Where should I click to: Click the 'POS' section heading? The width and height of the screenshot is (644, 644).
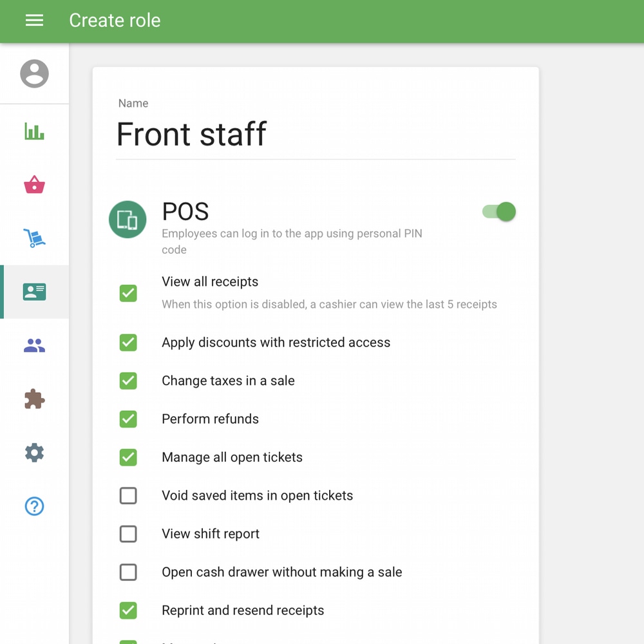(x=185, y=211)
